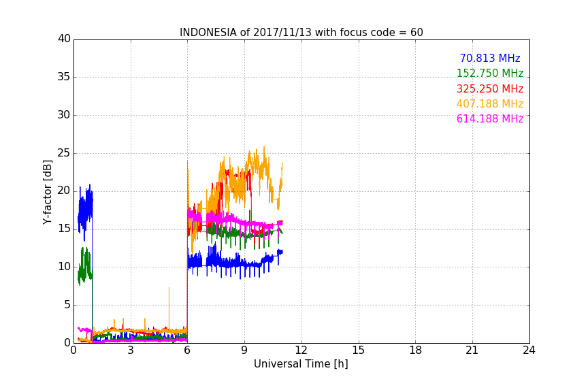
Task: Click the y-axis tick label 25
Action: pyautogui.click(x=64, y=153)
